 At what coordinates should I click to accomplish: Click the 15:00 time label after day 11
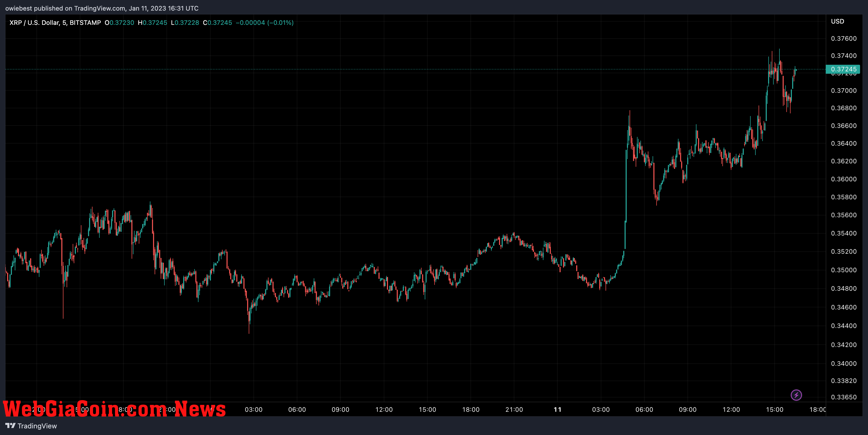[775, 409]
